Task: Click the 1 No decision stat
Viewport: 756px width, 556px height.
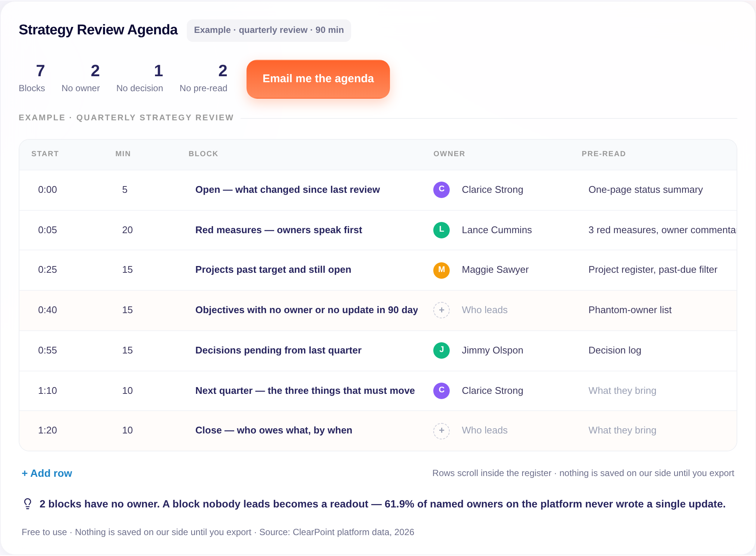Action: (140, 78)
